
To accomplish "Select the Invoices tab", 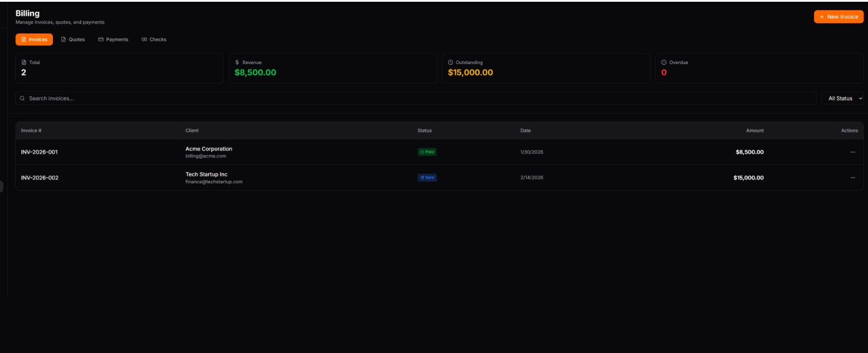I will (34, 39).
